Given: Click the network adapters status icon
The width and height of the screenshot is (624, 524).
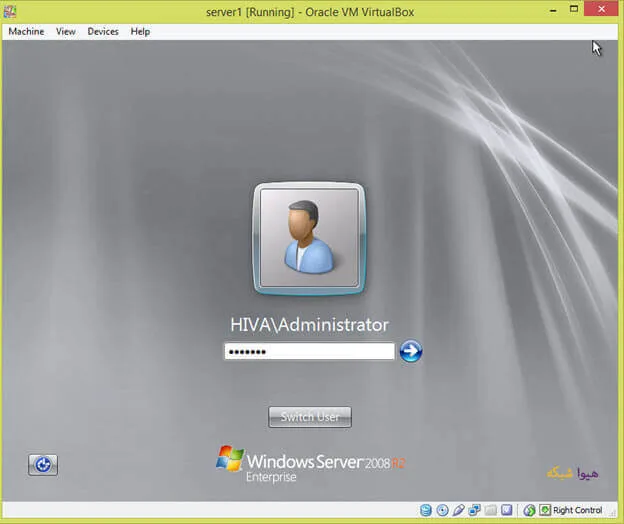Looking at the screenshot, I should (x=474, y=510).
